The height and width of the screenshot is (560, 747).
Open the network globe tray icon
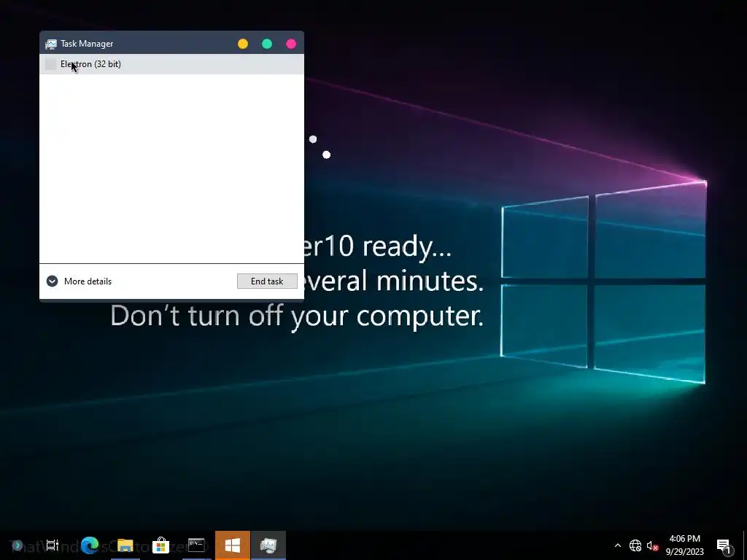pyautogui.click(x=635, y=545)
